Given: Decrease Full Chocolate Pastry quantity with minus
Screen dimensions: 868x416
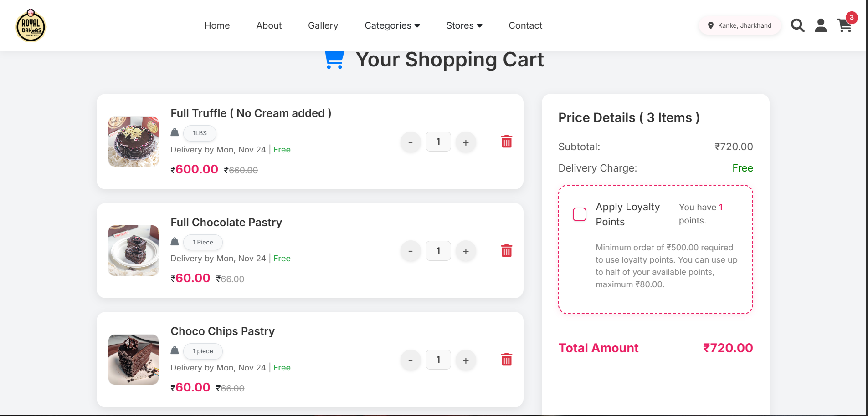Looking at the screenshot, I should tap(411, 251).
